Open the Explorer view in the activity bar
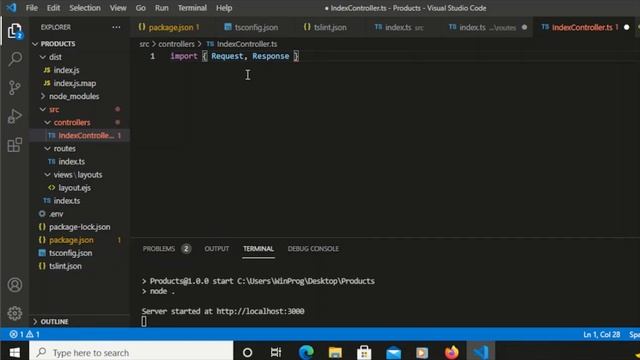640x360 pixels. (15, 31)
